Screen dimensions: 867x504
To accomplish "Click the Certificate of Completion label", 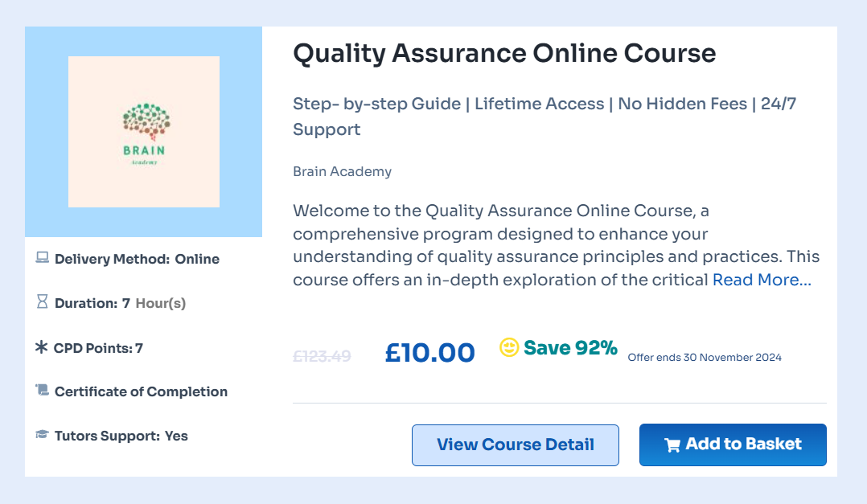I will coord(141,391).
